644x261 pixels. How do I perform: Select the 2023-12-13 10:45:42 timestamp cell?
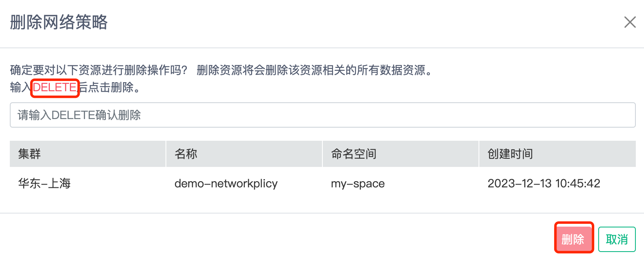pyautogui.click(x=543, y=183)
